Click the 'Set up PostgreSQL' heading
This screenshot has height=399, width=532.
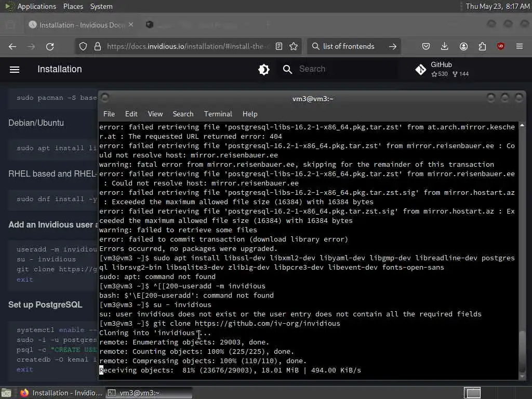[45, 304]
